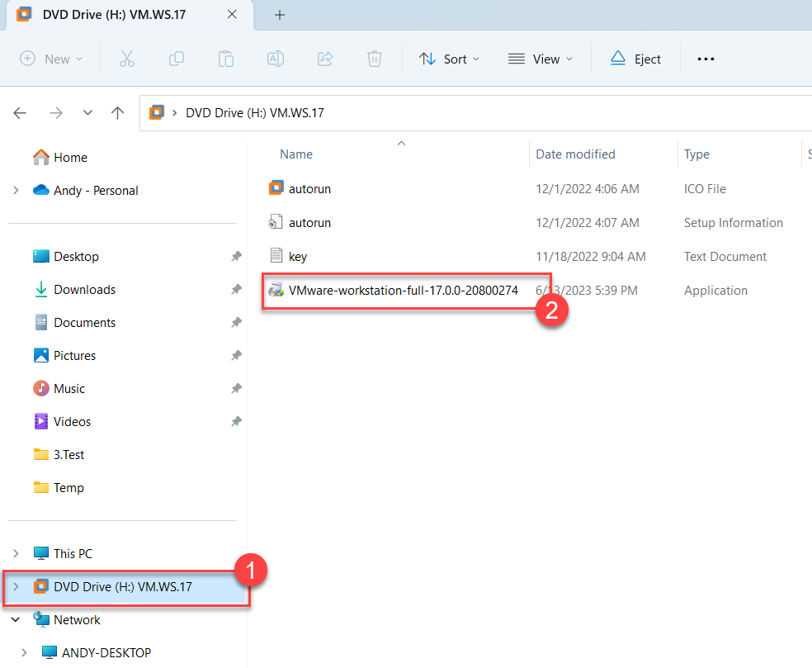Navigate up one folder level
Screen dimensions: 812x668
(x=117, y=113)
